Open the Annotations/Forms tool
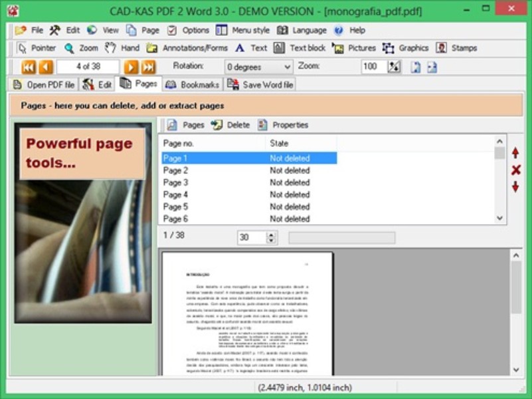Image resolution: width=532 pixels, height=399 pixels. (x=177, y=47)
